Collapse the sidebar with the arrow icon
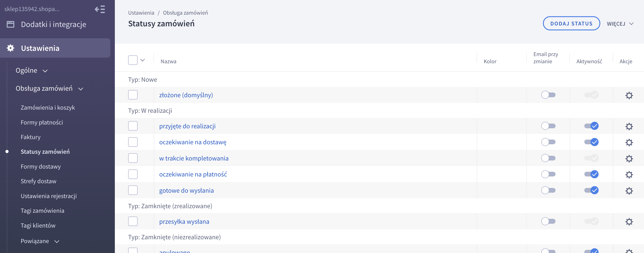This screenshot has height=253, width=644. [x=100, y=9]
